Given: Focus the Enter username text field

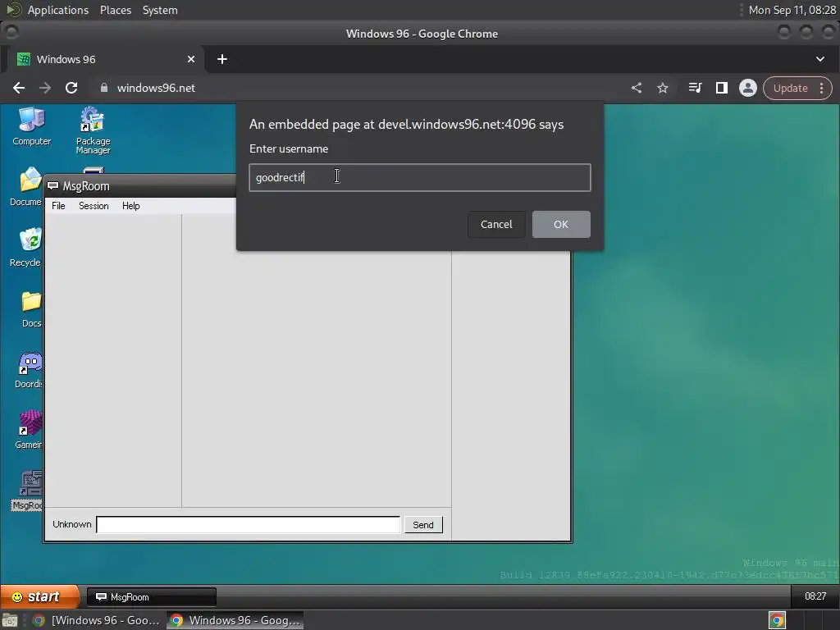Looking at the screenshot, I should coord(420,177).
